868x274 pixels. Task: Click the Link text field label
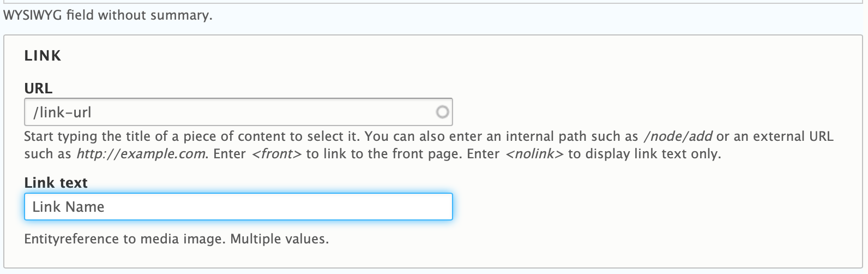[x=56, y=183]
